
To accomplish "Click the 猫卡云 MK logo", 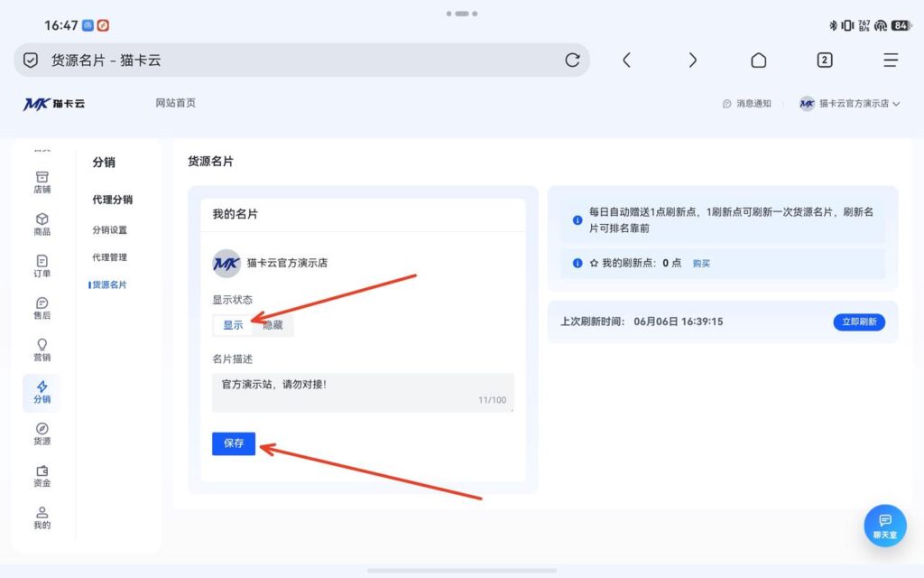I will tap(53, 104).
